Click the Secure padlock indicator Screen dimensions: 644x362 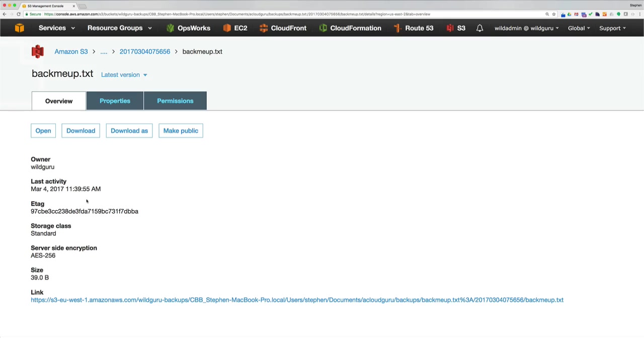pos(33,14)
